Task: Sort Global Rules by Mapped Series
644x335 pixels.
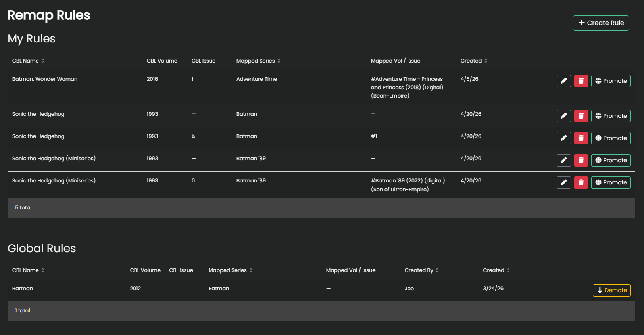Action: pyautogui.click(x=230, y=270)
